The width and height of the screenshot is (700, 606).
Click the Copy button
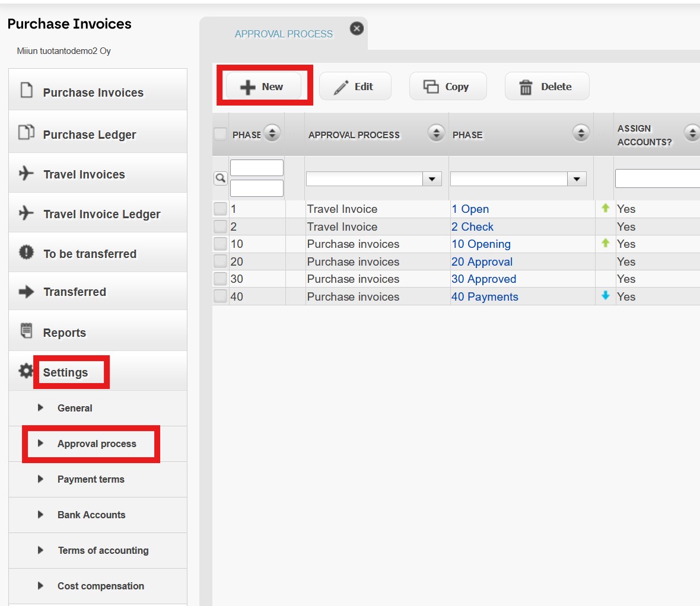click(x=448, y=86)
